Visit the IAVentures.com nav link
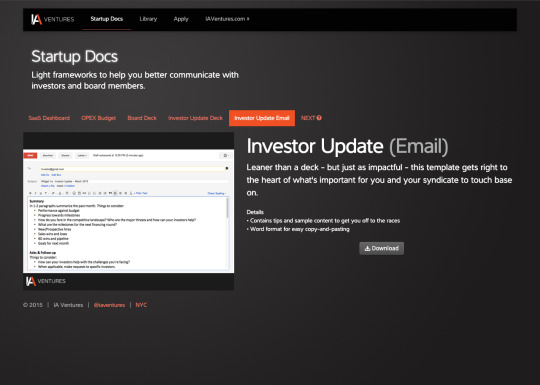Screen dimensions: 540x385 227,19
